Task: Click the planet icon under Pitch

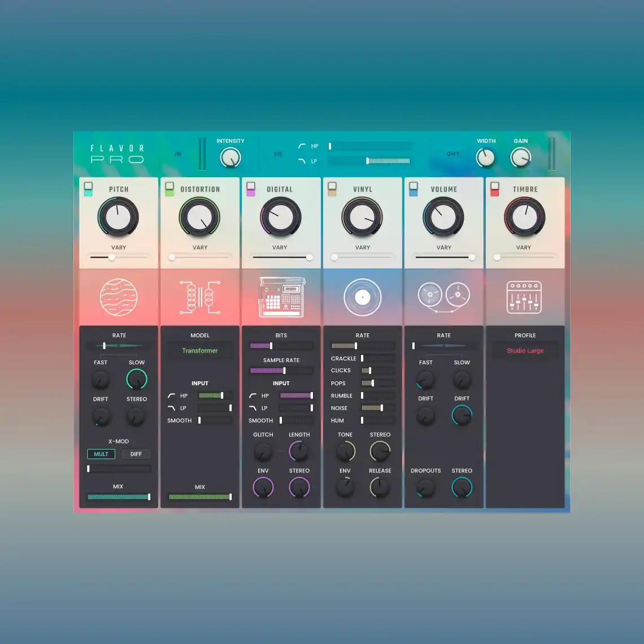Action: (x=119, y=297)
